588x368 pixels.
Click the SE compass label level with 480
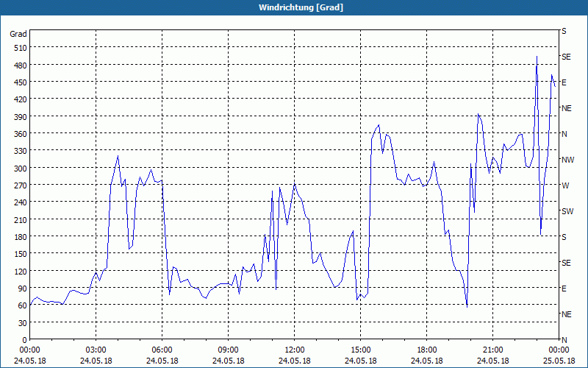[566, 57]
